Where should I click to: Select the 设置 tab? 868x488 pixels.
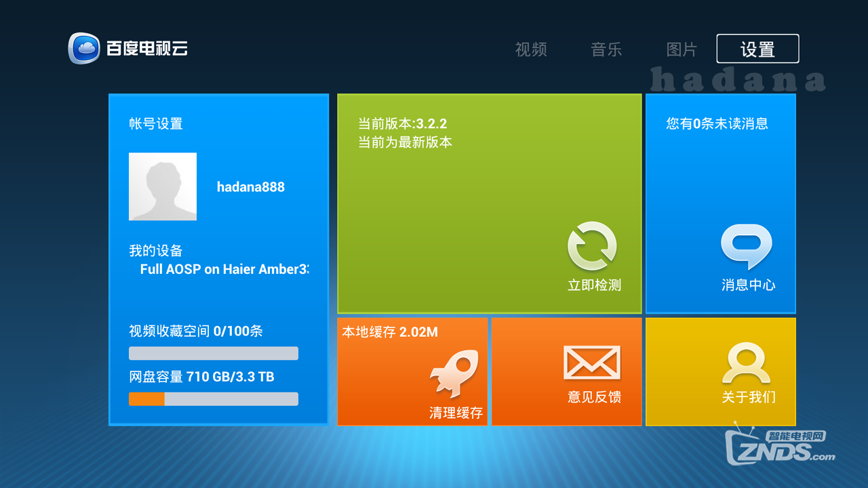point(757,49)
